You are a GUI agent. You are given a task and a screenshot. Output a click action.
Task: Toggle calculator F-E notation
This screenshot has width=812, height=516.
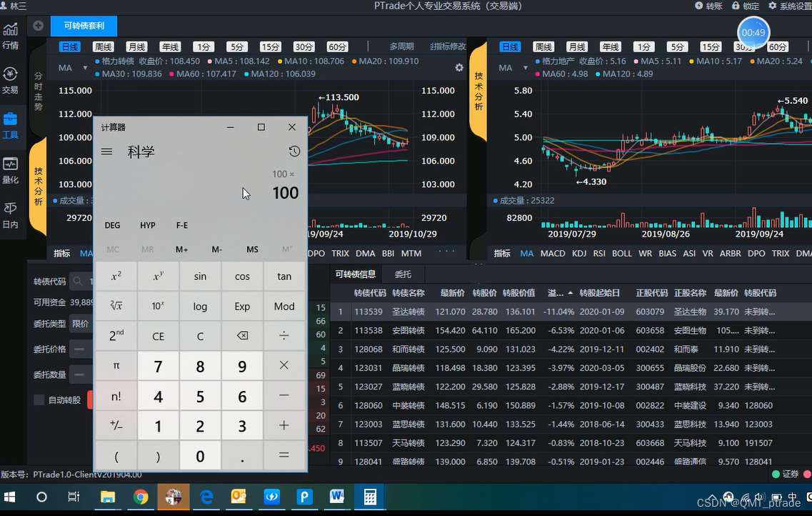tap(182, 225)
